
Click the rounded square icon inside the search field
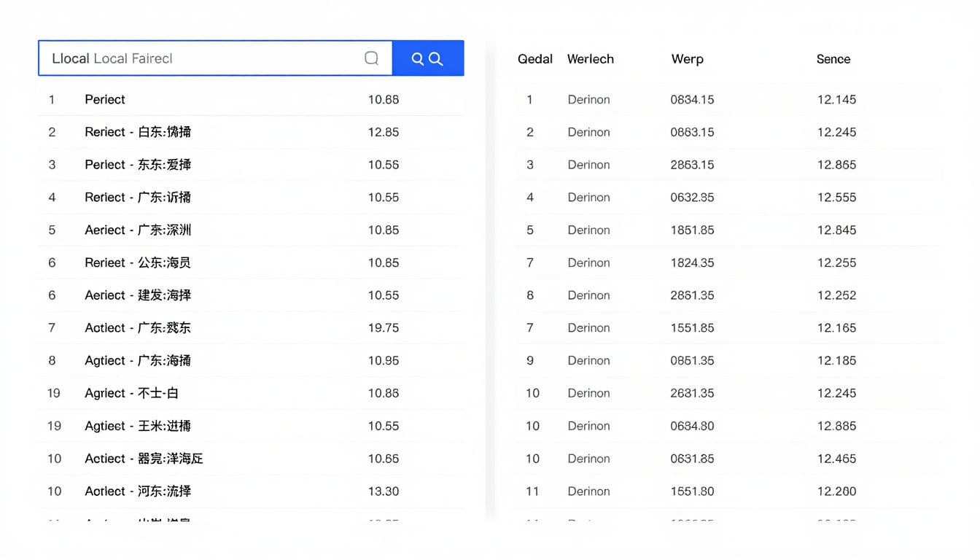tap(371, 58)
